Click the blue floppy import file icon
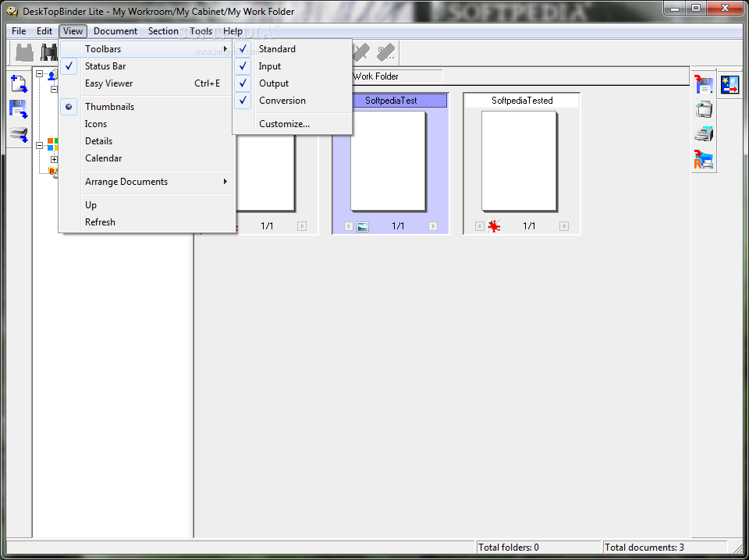The width and height of the screenshot is (749, 560). pyautogui.click(x=19, y=109)
